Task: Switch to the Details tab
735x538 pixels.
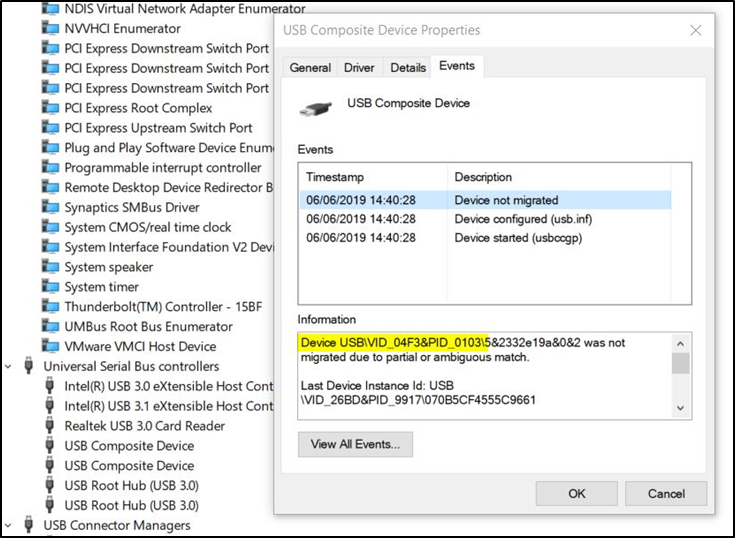Action: (408, 68)
